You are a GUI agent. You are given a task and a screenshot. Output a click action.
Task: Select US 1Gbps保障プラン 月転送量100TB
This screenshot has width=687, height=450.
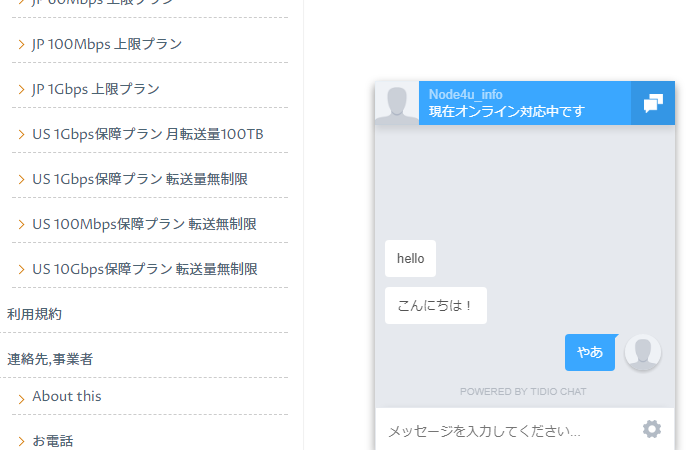tap(147, 134)
